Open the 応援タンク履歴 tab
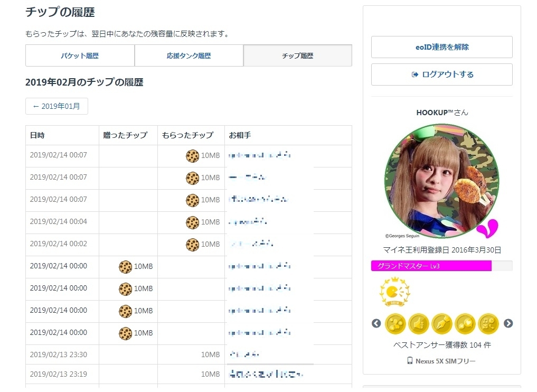Screen dimensions: 537x392 click(189, 55)
